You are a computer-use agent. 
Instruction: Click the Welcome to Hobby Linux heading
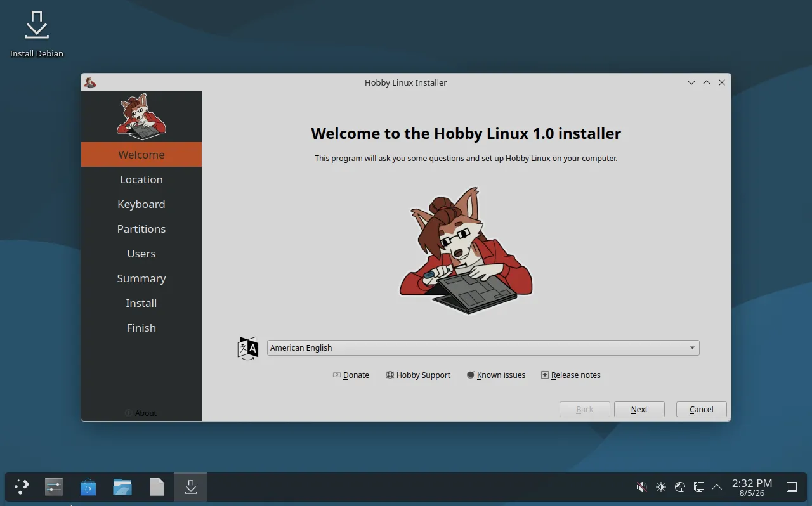point(466,134)
